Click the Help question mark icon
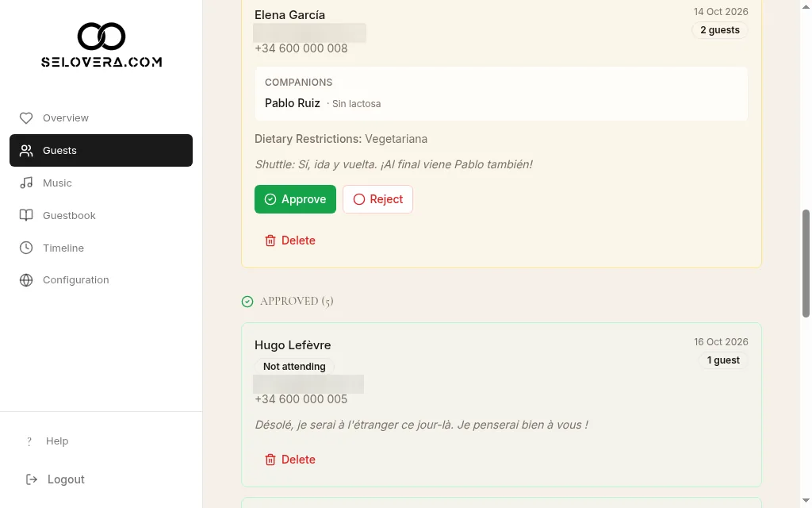The width and height of the screenshot is (812, 508). click(29, 441)
